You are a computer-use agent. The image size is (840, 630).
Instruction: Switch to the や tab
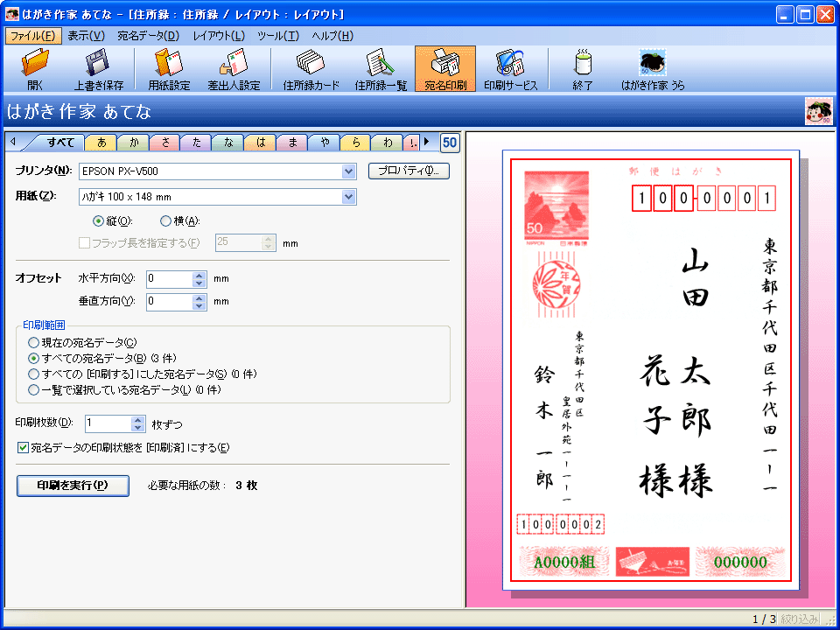[324, 143]
